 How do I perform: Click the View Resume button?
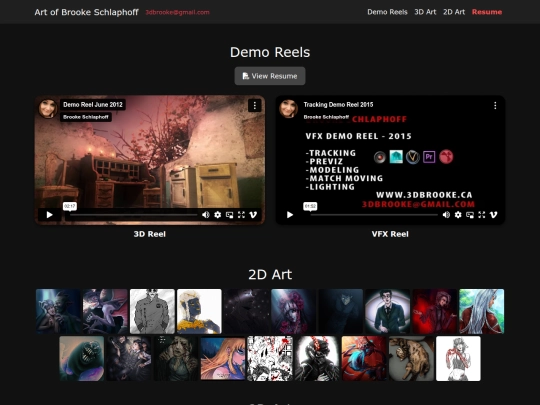tap(270, 76)
